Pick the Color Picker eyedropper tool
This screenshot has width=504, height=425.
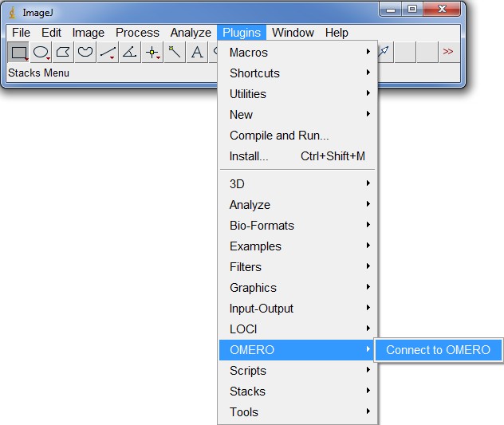pyautogui.click(x=384, y=52)
